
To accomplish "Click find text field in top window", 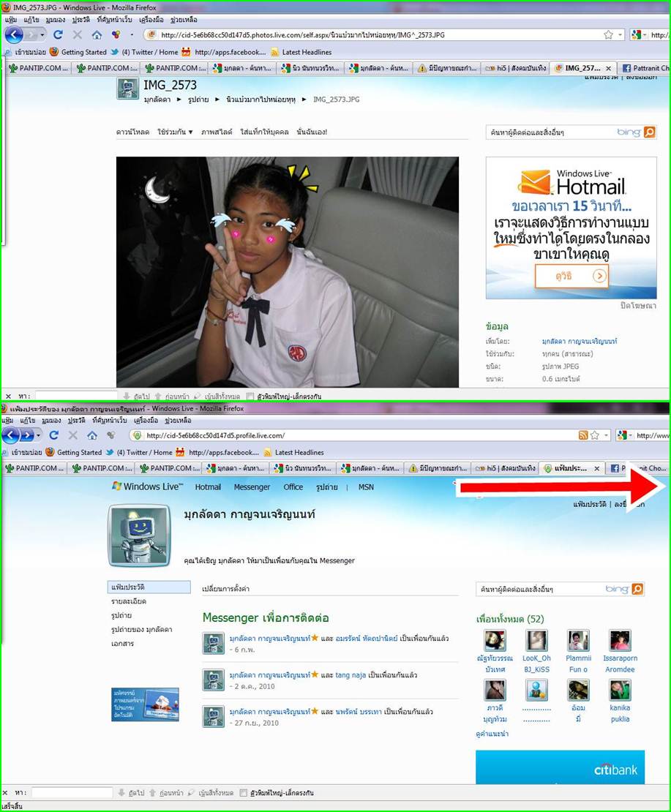I will point(76,396).
